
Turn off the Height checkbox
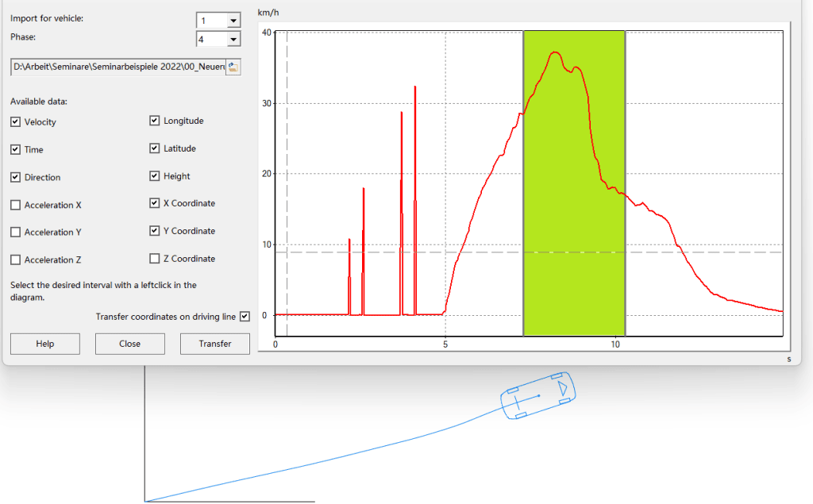tap(155, 176)
